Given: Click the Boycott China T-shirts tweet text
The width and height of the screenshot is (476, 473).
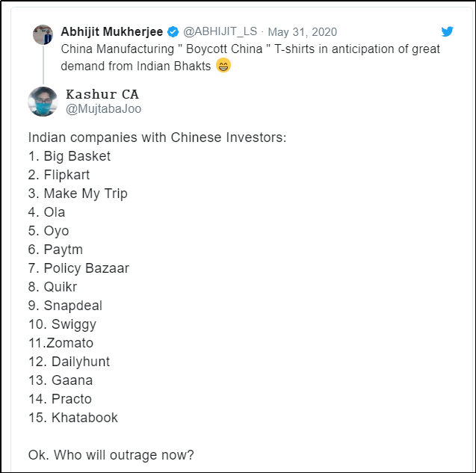Looking at the screenshot, I should [x=250, y=49].
